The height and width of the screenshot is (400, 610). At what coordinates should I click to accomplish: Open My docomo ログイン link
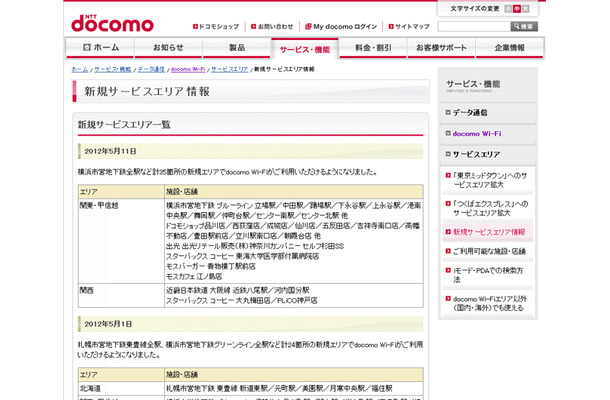pos(341,26)
